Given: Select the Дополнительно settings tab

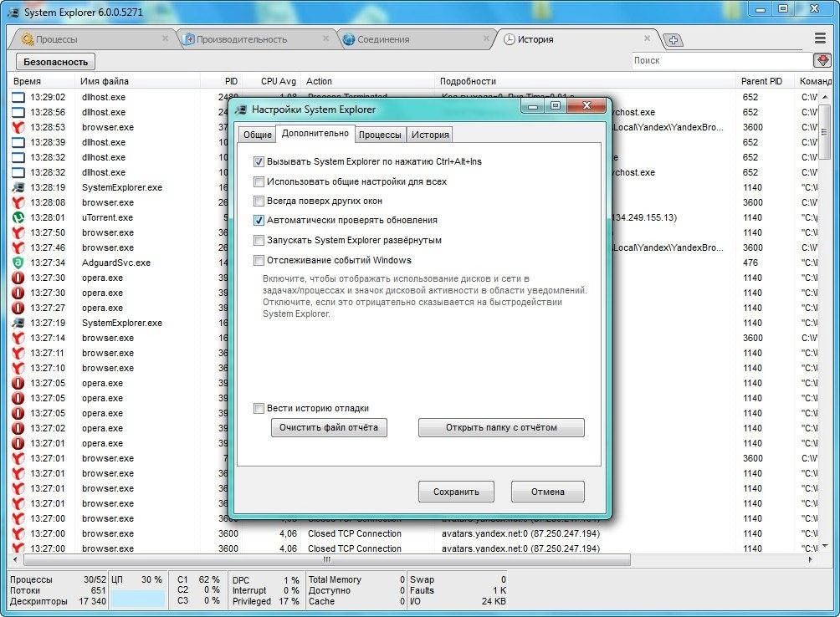Looking at the screenshot, I should pos(315,133).
